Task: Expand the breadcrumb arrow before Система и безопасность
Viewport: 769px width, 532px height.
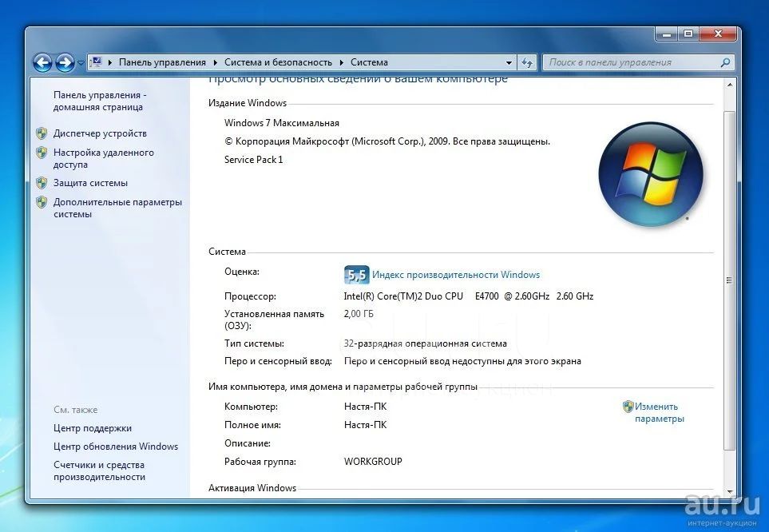Action: click(x=216, y=62)
